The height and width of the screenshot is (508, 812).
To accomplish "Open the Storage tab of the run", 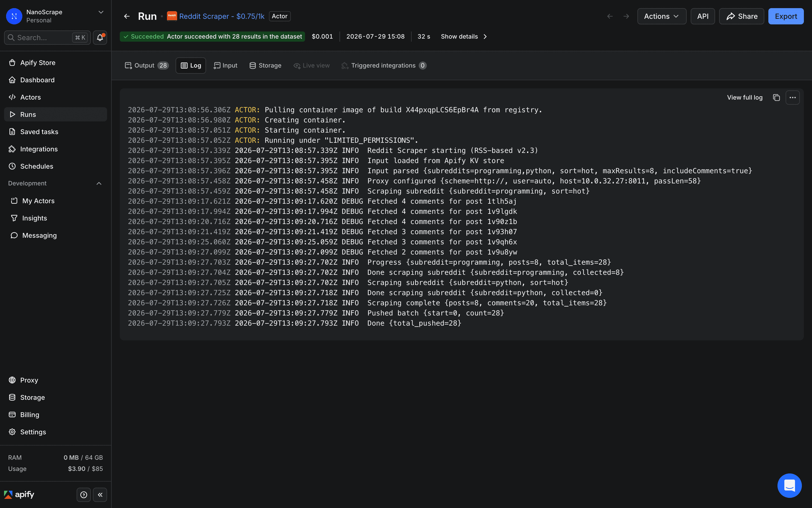I will click(265, 66).
